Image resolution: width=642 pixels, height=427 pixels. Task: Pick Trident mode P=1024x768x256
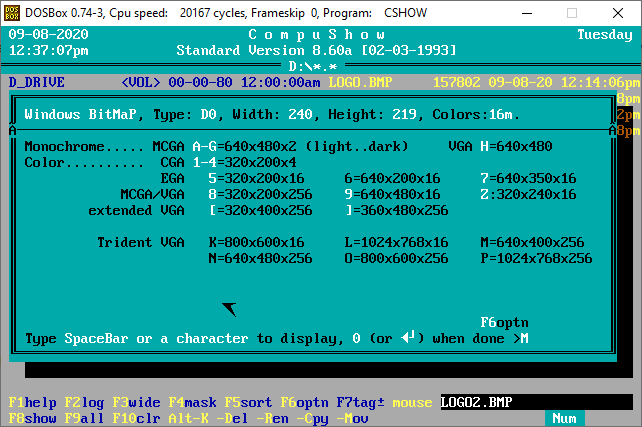click(532, 259)
